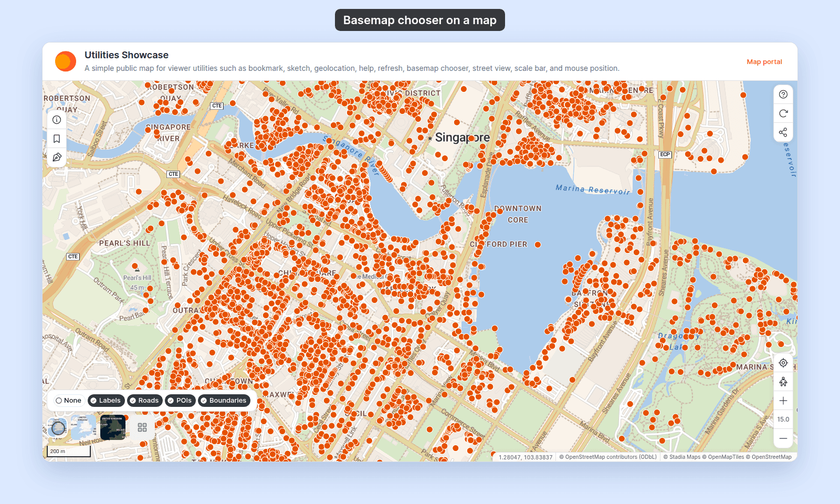Toggle the Boundaries overlay chip
Viewport: 840px width, 504px height.
224,401
